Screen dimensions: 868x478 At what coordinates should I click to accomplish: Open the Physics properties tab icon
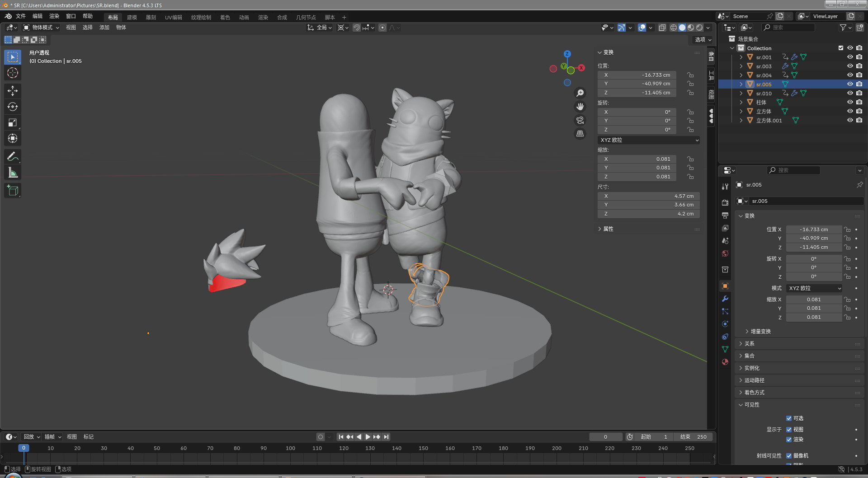[725, 324]
